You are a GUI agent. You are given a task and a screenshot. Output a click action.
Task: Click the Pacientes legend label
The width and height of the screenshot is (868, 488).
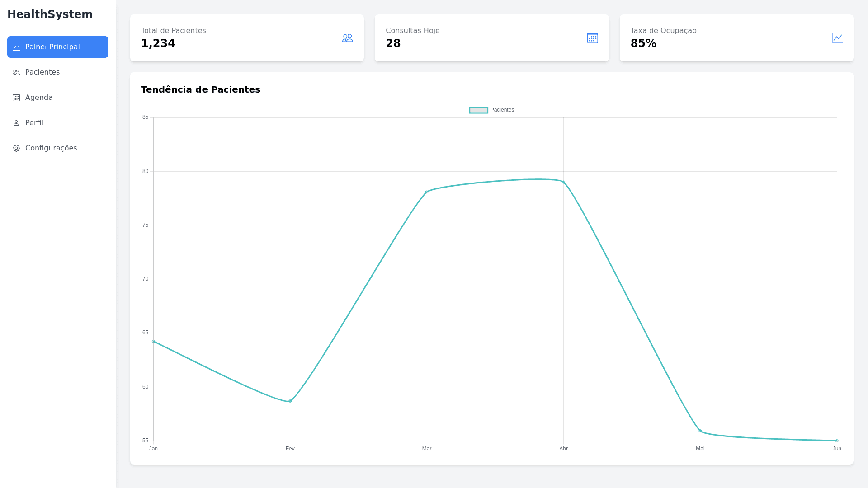click(x=502, y=110)
